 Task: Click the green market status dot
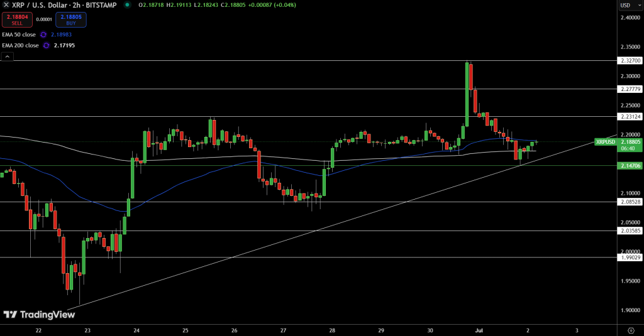point(127,5)
